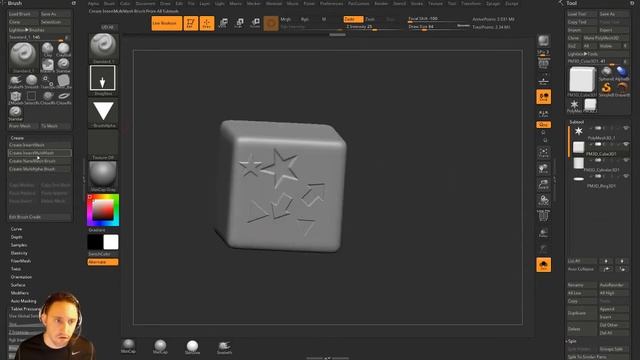
Task: Select the PolyMesh3D star tool icon
Action: pos(574,106)
